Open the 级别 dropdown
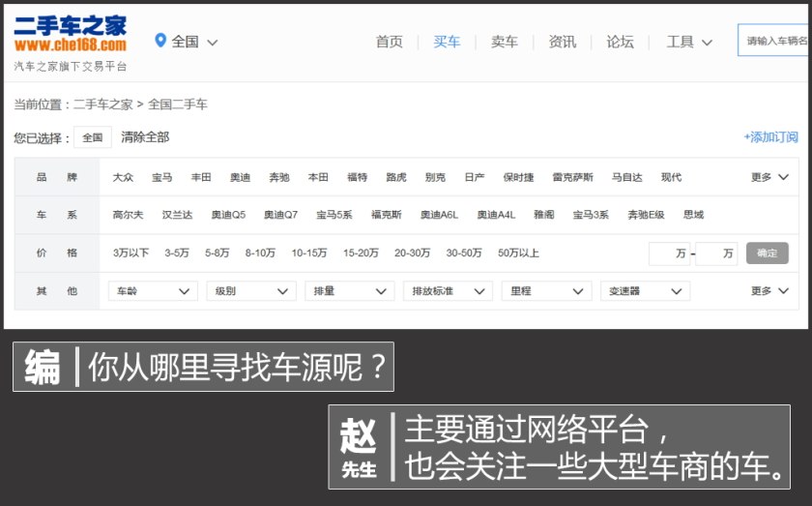The image size is (812, 506). point(251,291)
